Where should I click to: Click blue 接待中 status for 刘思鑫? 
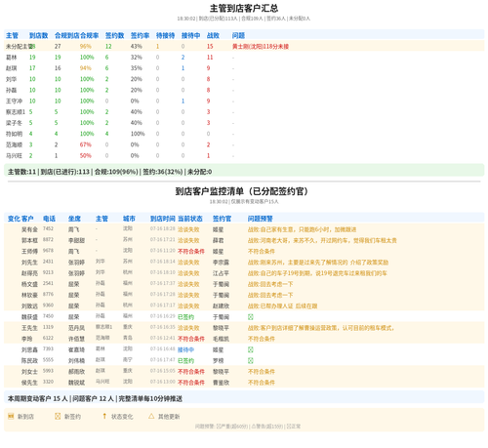pyautogui.click(x=185, y=349)
